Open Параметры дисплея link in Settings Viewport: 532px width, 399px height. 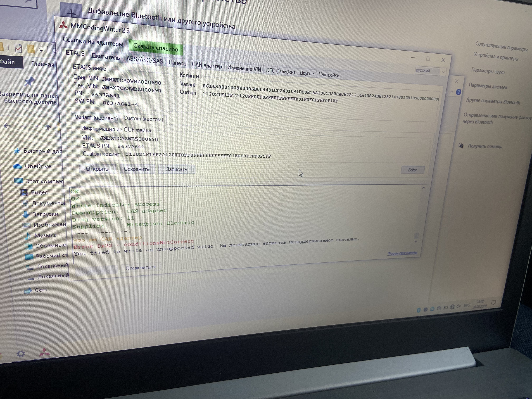pyautogui.click(x=488, y=86)
